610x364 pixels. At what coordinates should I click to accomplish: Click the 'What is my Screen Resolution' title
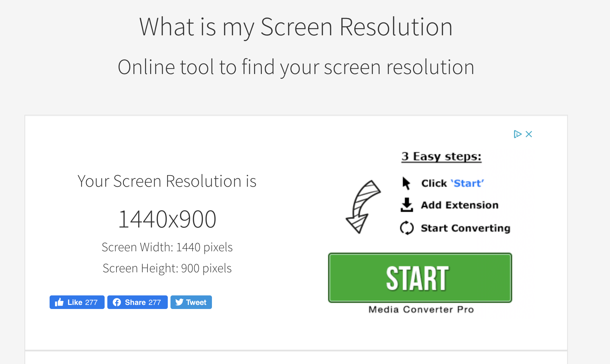click(x=296, y=27)
